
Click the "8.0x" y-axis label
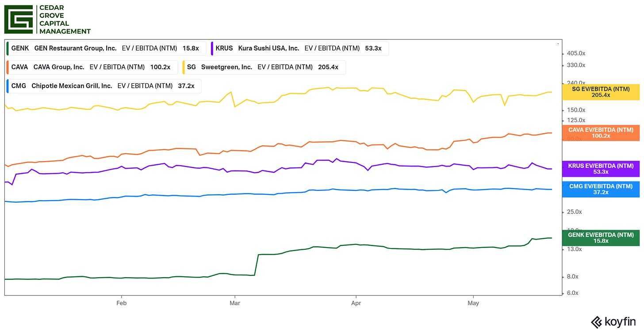[573, 277]
